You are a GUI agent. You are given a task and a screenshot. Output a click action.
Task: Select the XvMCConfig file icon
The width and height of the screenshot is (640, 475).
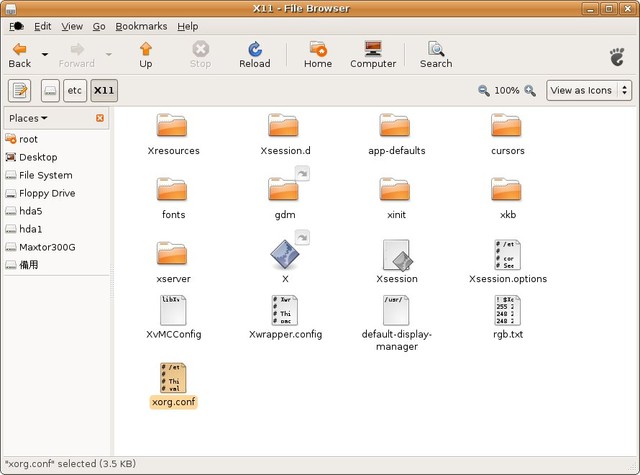coord(173,310)
